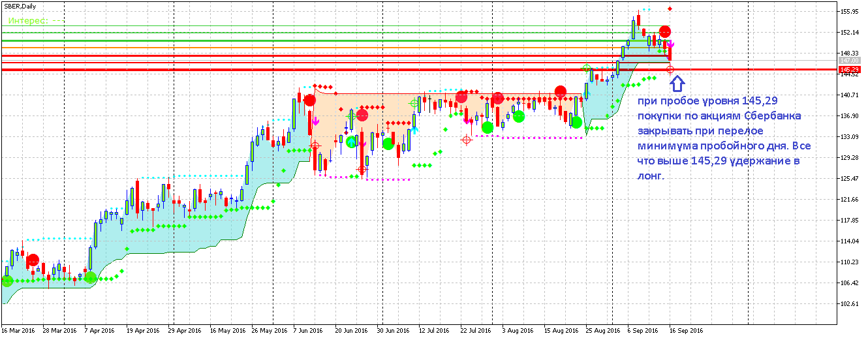This screenshot has height=338, width=868.
Task: Select the 102.61 value on the price scale
Action: [849, 304]
